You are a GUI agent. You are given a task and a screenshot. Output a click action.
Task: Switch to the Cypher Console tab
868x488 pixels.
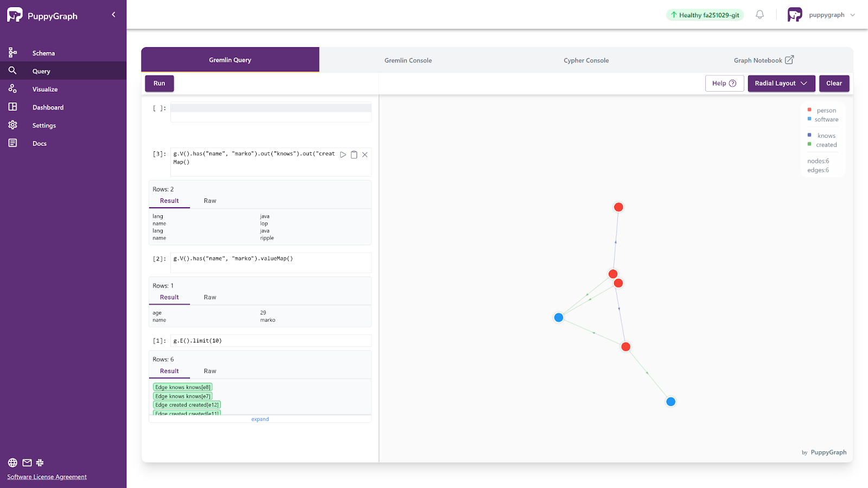click(x=586, y=60)
